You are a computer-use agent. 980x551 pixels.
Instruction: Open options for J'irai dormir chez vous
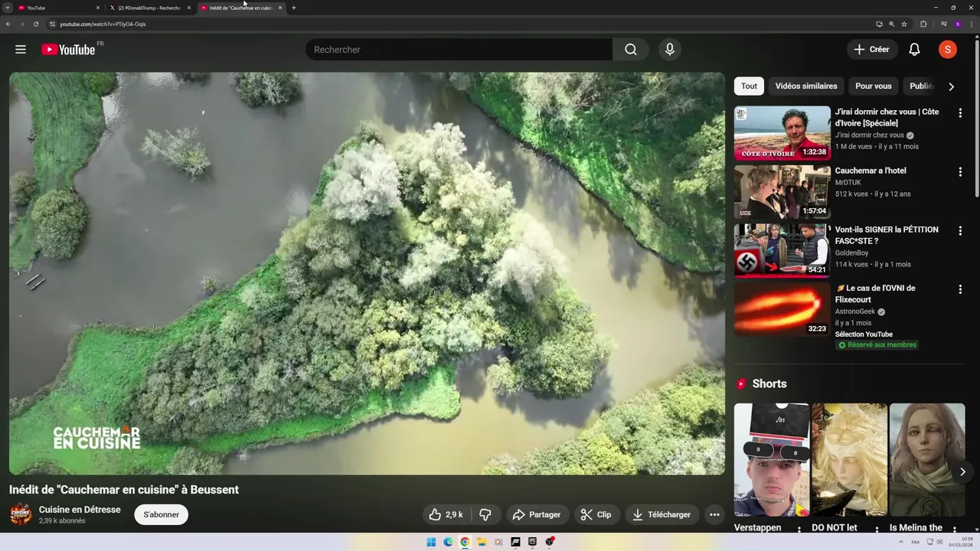pos(960,112)
